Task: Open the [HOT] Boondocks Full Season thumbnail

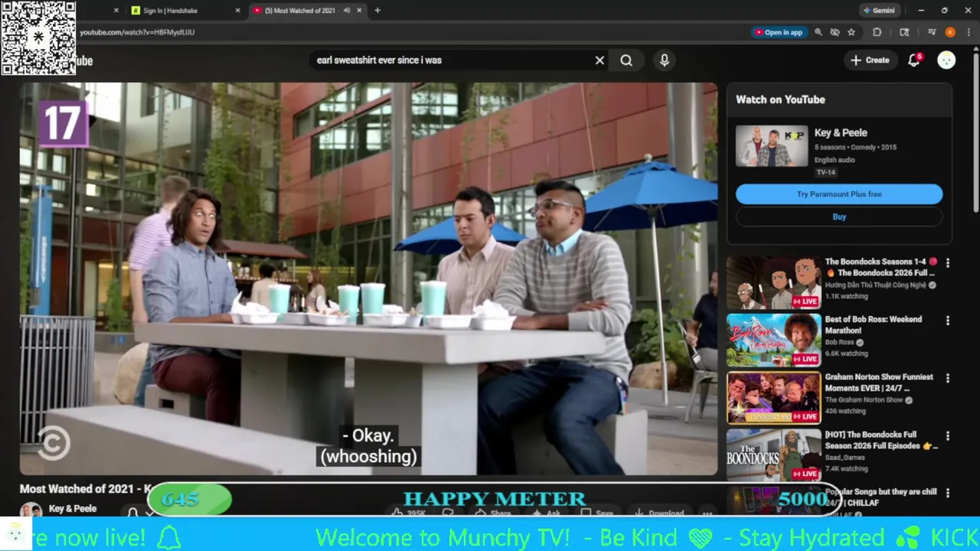Action: point(773,455)
